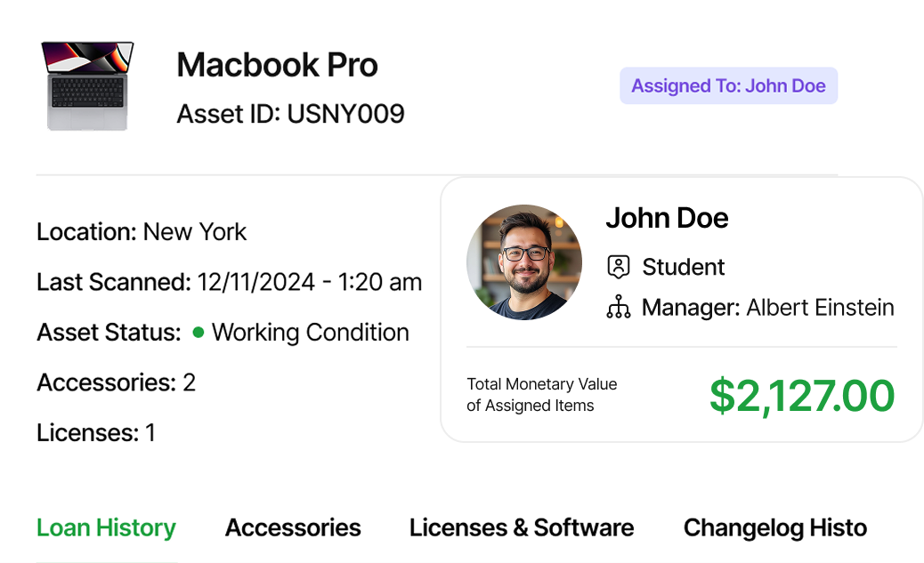924x563 pixels.
Task: Click the Asset ID USNY009 text
Action: click(x=290, y=114)
